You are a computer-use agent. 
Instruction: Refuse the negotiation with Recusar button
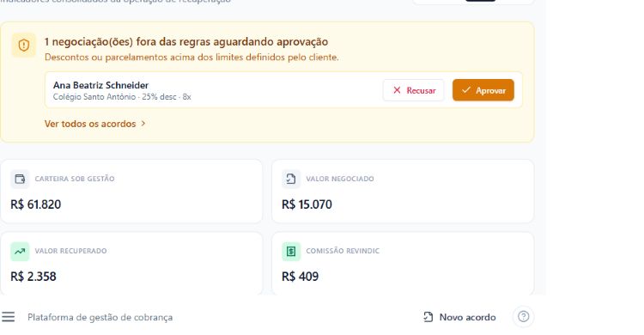(413, 90)
